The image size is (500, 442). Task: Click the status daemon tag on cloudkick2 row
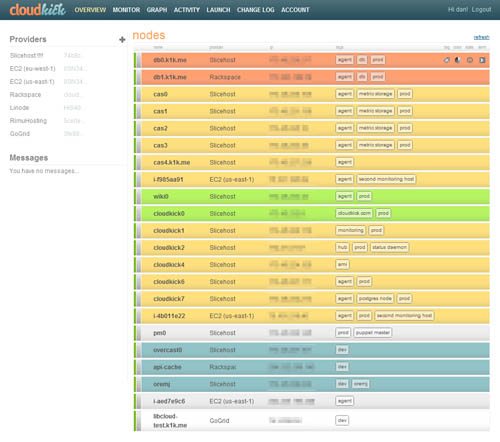389,247
